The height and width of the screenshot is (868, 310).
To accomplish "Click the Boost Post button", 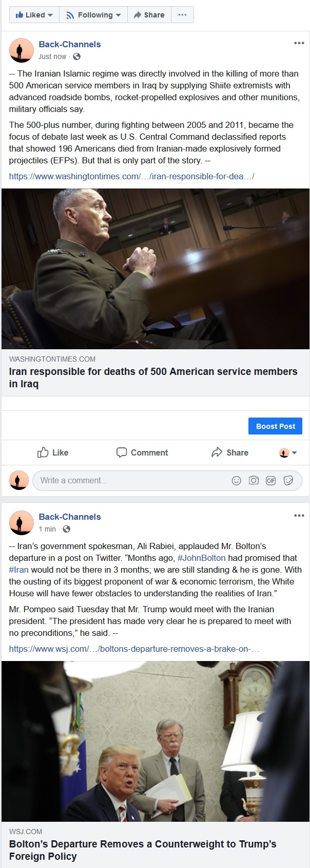I will pos(276,426).
